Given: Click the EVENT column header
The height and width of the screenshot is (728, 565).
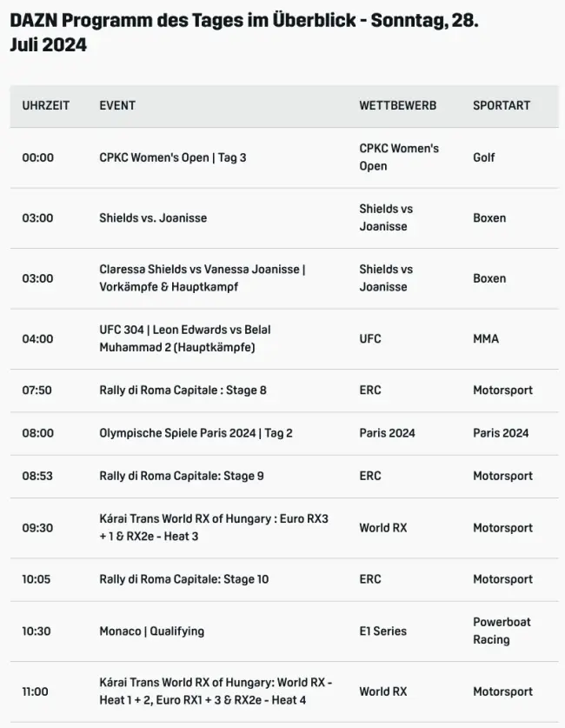Looking at the screenshot, I should point(117,105).
